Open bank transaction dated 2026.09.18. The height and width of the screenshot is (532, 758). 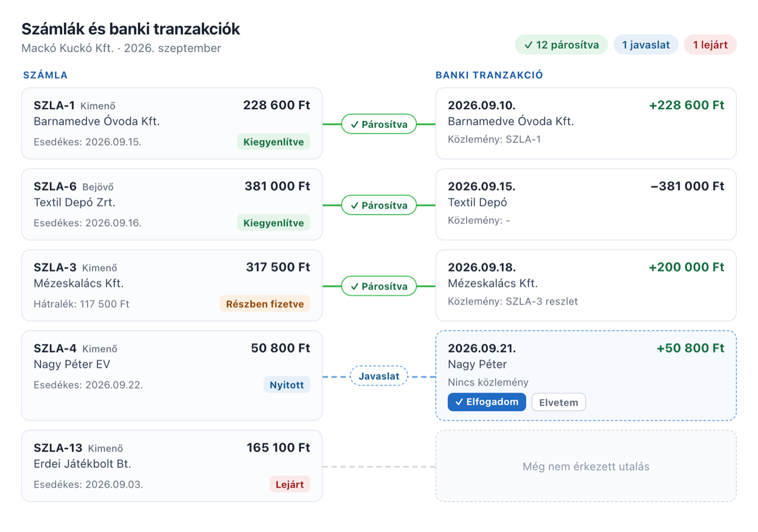coord(586,286)
